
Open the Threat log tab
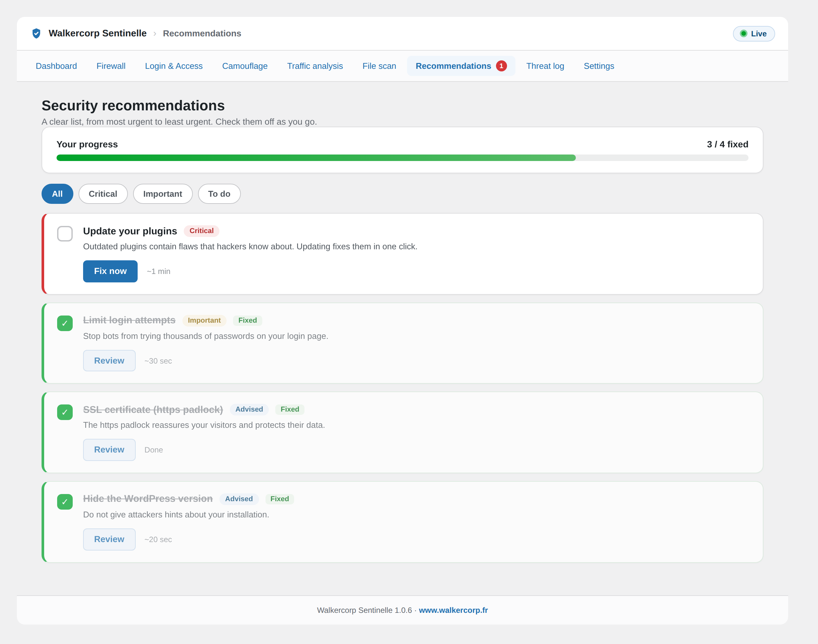coord(545,66)
